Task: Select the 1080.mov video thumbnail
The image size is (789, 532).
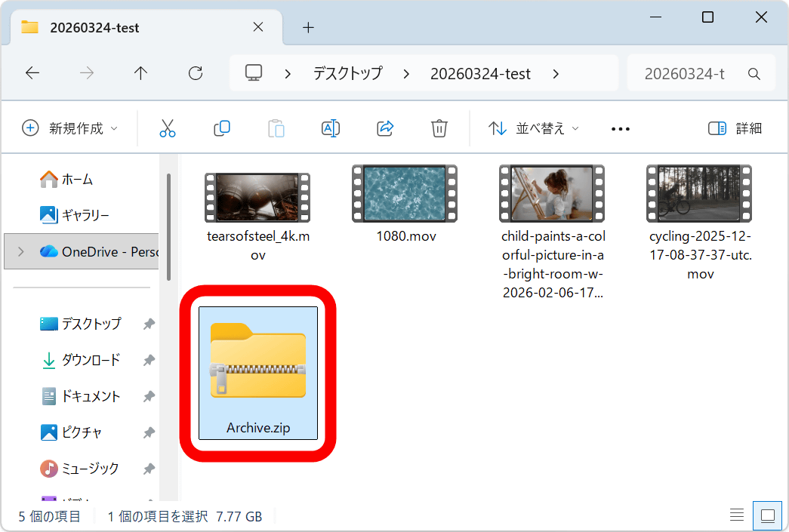Action: tap(405, 193)
